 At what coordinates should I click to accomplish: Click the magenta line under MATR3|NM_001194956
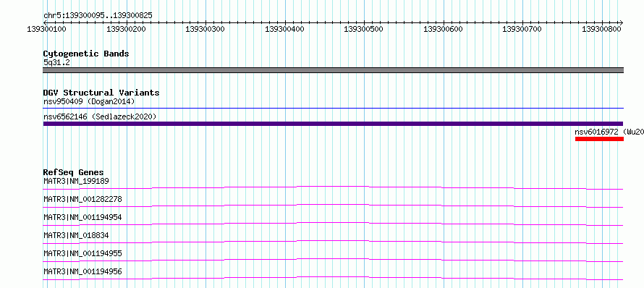point(333,277)
